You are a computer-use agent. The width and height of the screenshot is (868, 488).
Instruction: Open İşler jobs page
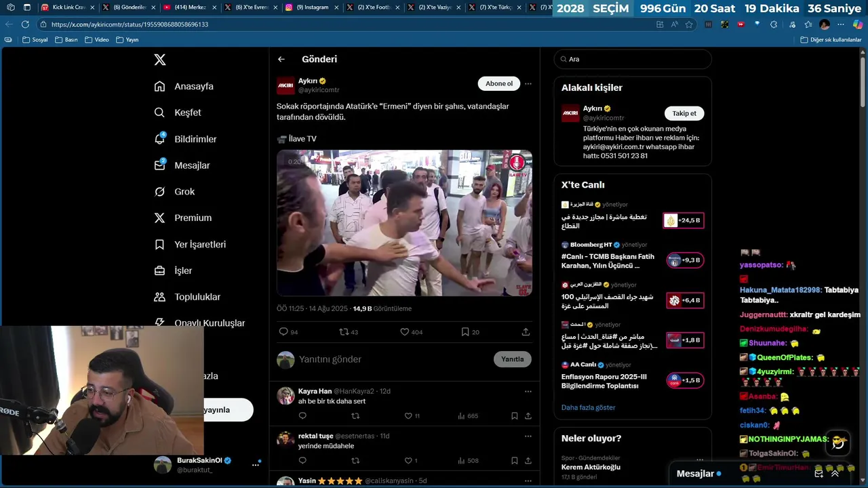coord(183,270)
